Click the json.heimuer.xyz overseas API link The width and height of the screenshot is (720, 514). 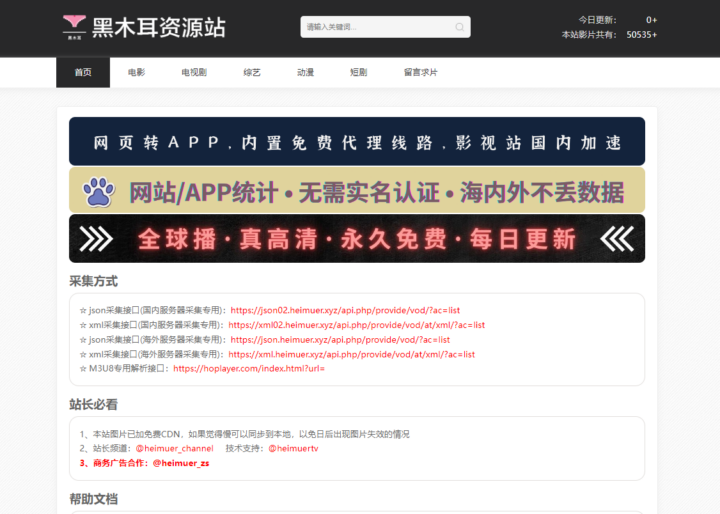point(340,339)
